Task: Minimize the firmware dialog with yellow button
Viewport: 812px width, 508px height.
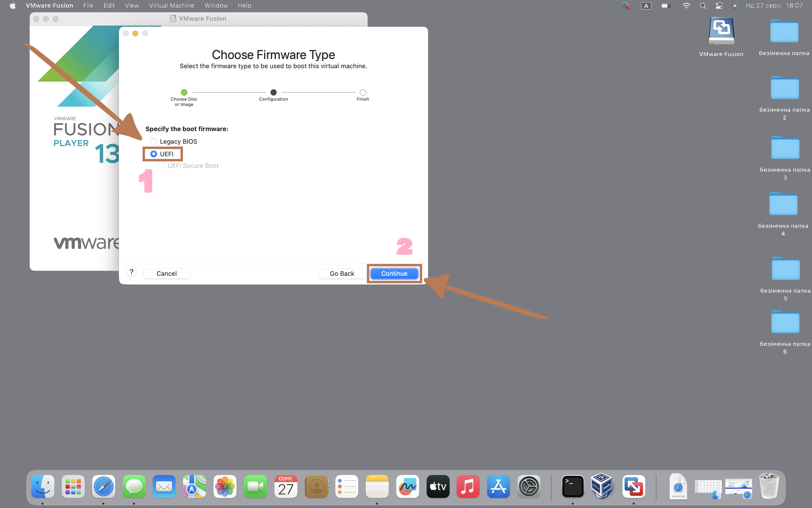Action: click(135, 33)
